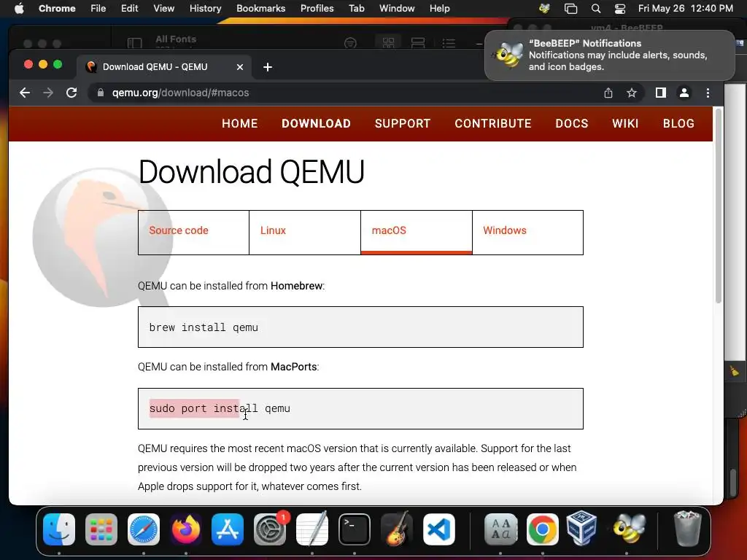
Task: Select the Download QEMU - QEMU tab
Action: 163,67
